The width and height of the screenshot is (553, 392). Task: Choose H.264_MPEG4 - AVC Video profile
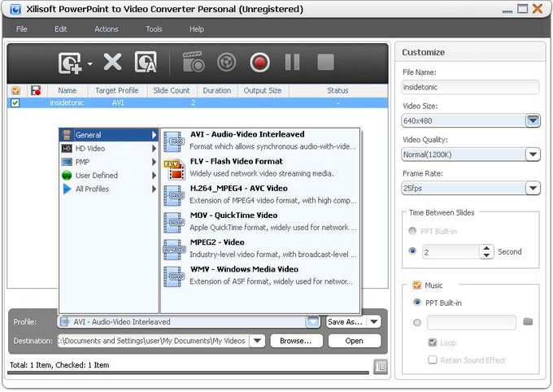point(260,194)
